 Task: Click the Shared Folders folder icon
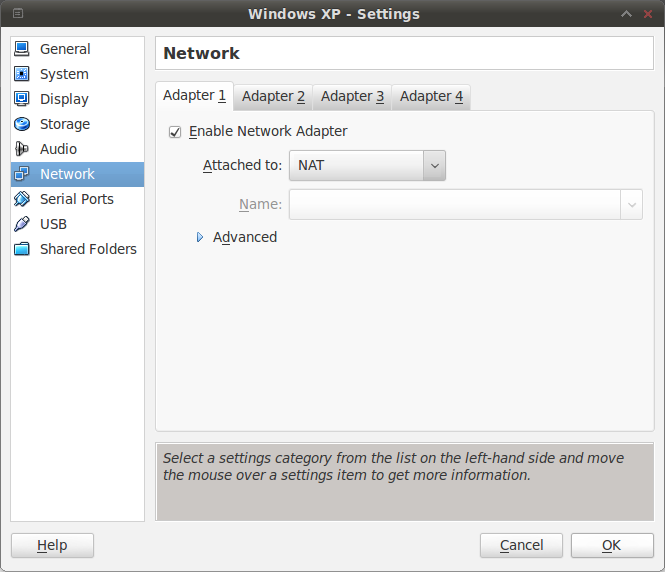pos(22,249)
